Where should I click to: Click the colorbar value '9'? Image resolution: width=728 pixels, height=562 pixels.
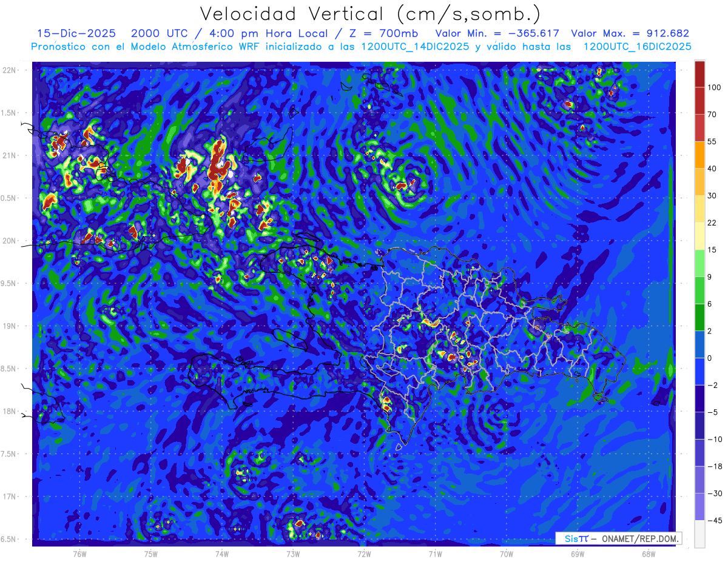(x=710, y=277)
